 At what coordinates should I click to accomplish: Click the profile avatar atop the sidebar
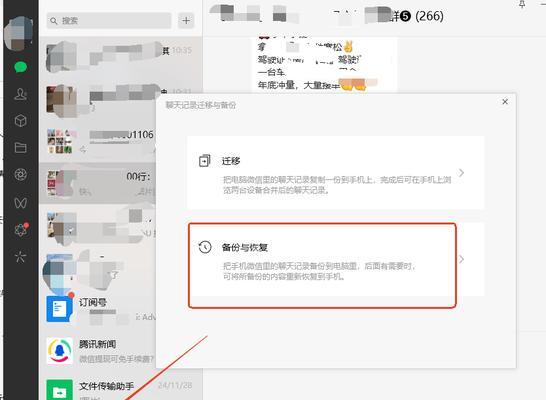[x=20, y=33]
